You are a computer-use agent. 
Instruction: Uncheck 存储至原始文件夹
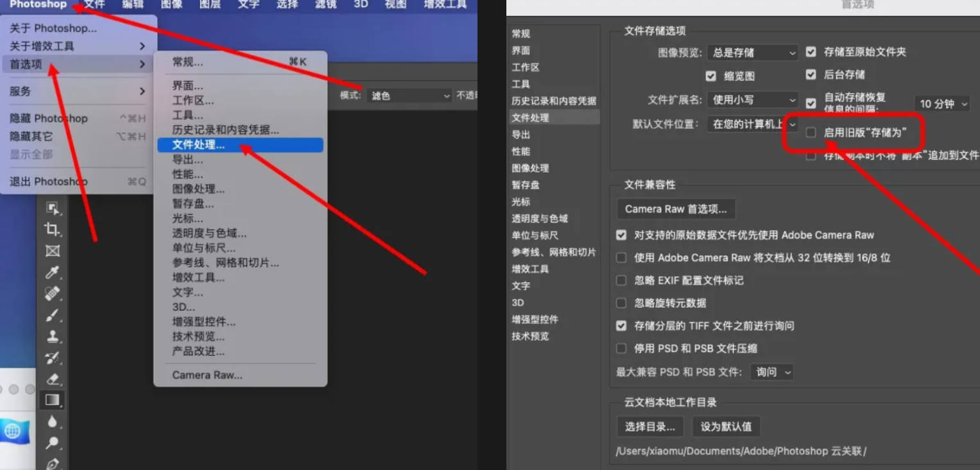[x=811, y=52]
